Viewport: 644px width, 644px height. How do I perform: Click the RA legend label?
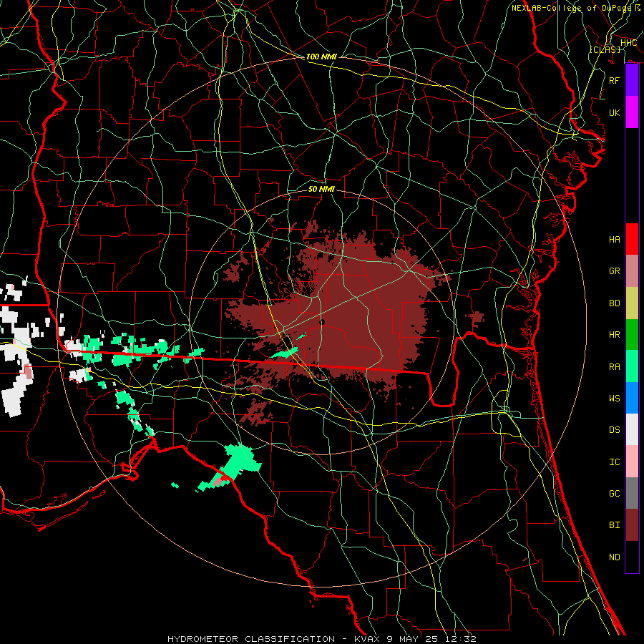coord(615,367)
